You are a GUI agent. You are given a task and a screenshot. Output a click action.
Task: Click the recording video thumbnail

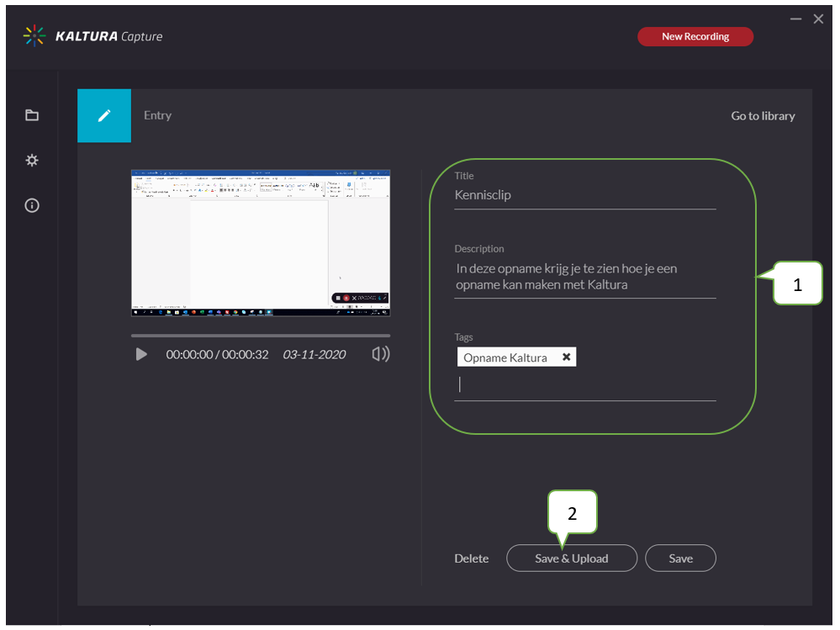point(261,243)
